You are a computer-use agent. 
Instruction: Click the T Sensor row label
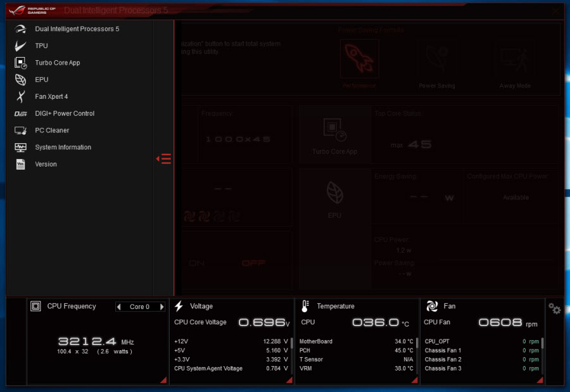point(311,360)
